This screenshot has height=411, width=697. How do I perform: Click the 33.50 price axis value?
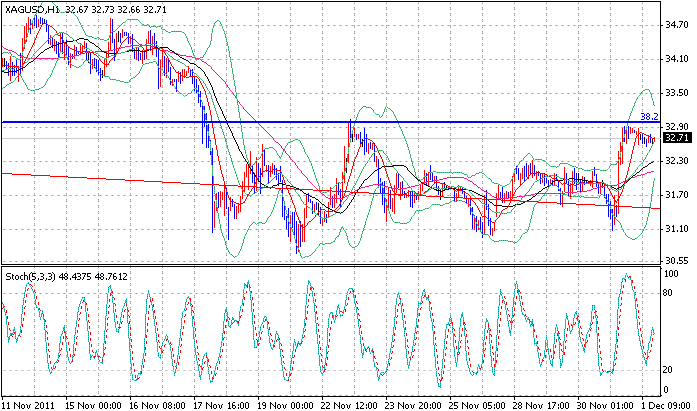(x=677, y=93)
